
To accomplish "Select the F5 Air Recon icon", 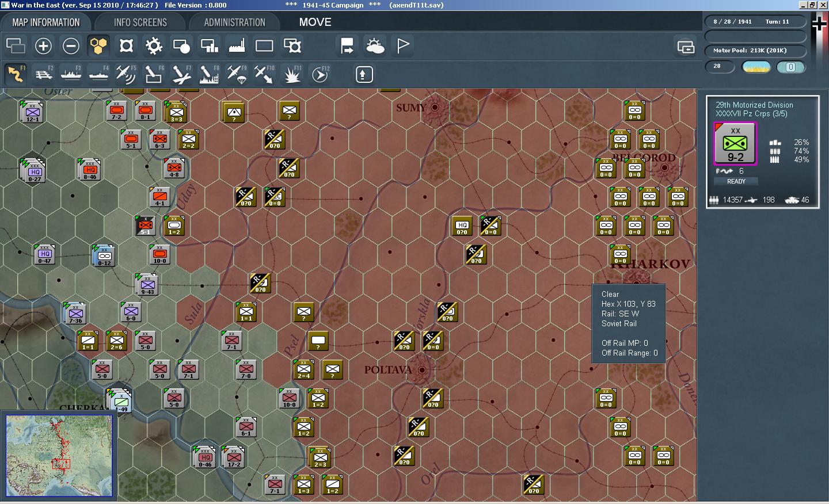I will point(126,74).
